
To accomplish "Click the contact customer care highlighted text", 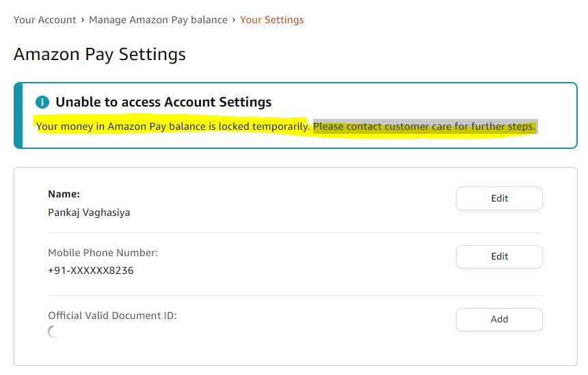I will [424, 126].
